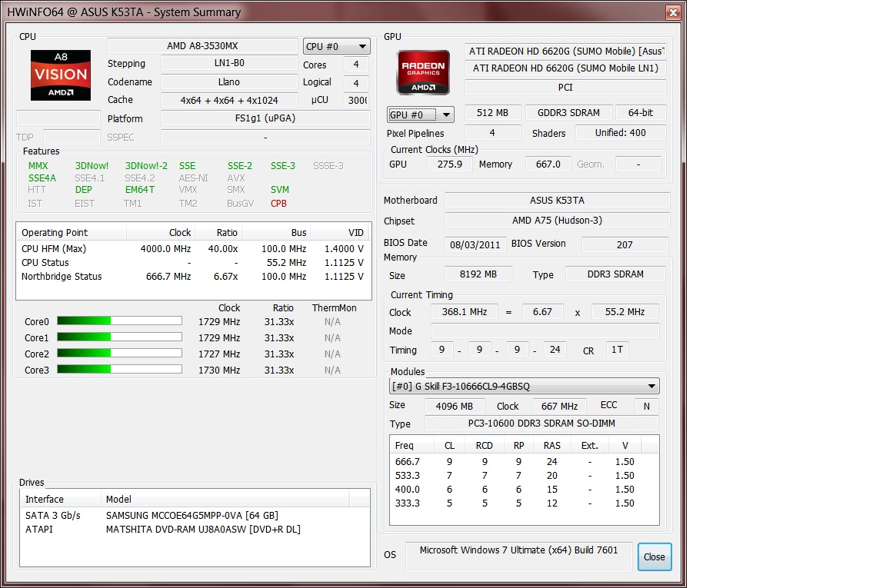The height and width of the screenshot is (588, 886).
Task: Select the 666.7 frequency timing row
Action: (x=525, y=461)
